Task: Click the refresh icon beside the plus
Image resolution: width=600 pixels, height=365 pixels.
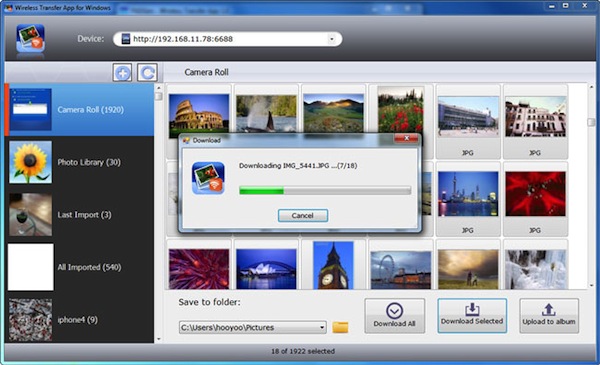Action: (x=147, y=73)
